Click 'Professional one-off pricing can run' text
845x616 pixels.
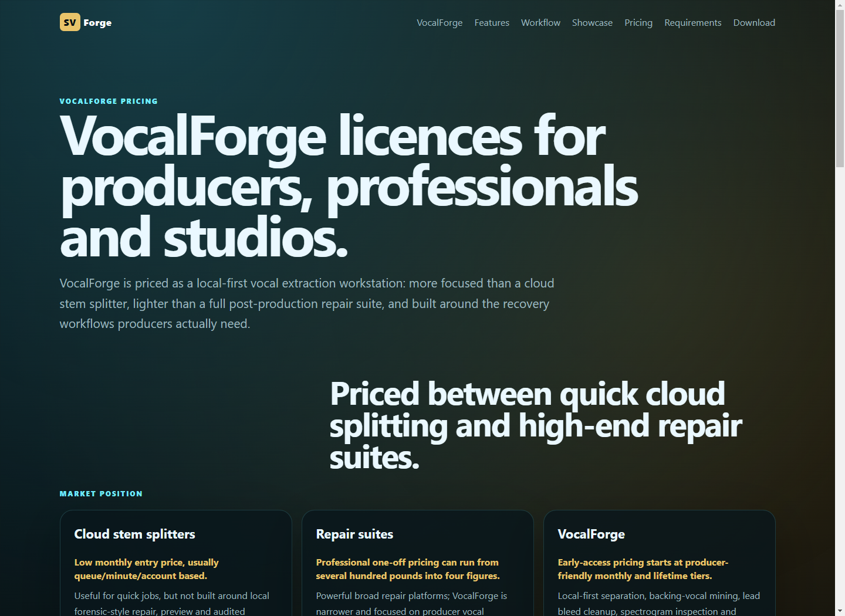click(408, 569)
